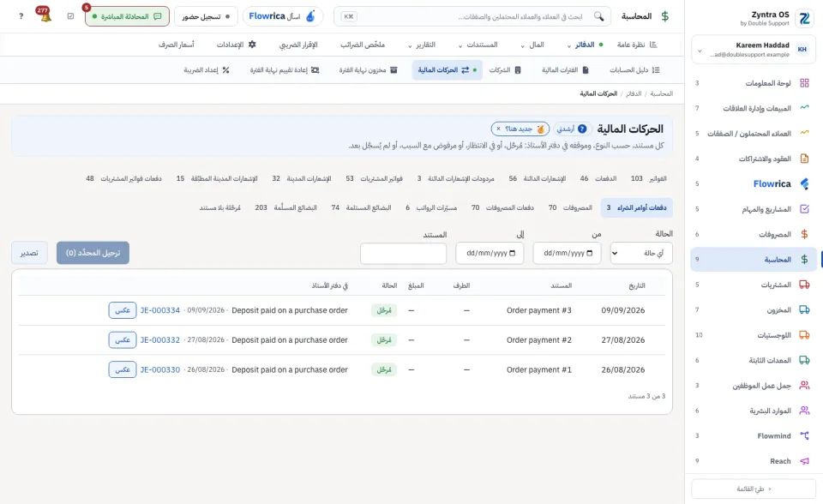Switch to إعادة تقييم نهاية الفترة sub-tab
This screenshot has width=823, height=504.
[285, 69]
